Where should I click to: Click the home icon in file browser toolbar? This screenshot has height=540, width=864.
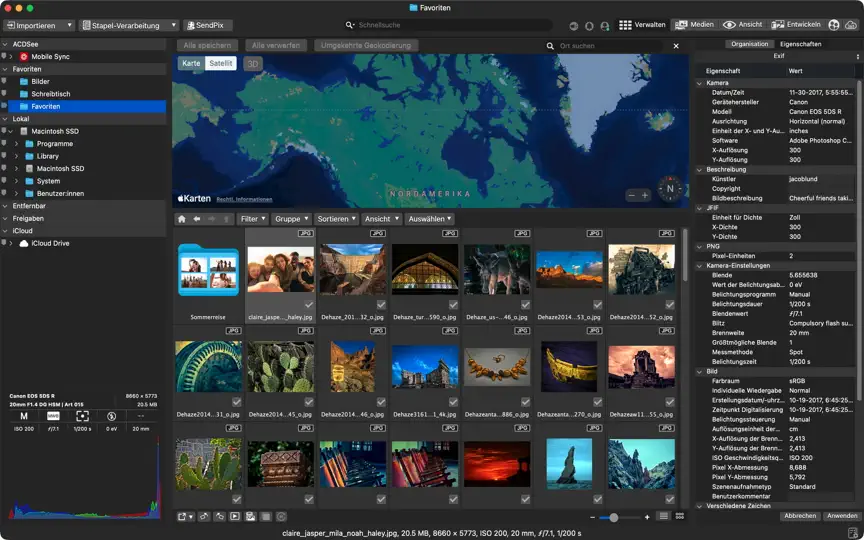(181, 219)
